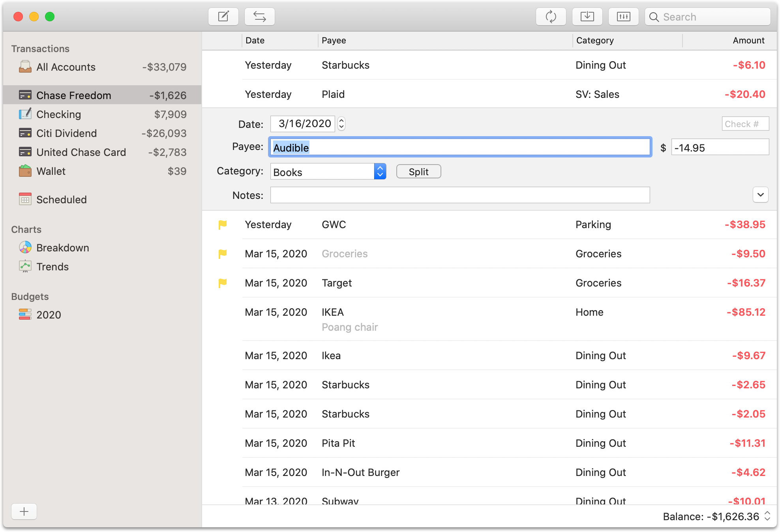Sort by the Amount column header
Screen dimensions: 780x532
pyautogui.click(x=729, y=40)
